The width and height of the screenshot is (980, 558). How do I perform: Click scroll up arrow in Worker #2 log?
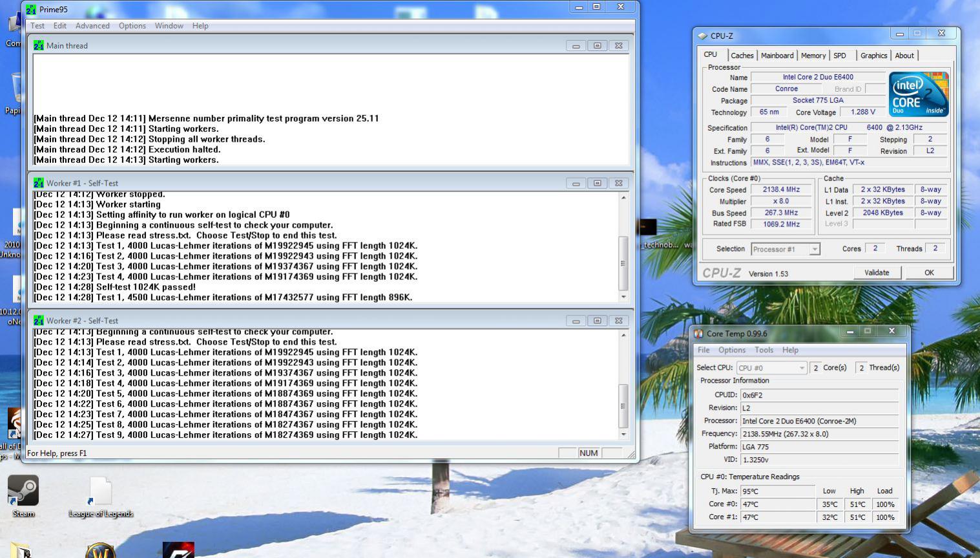pyautogui.click(x=623, y=335)
